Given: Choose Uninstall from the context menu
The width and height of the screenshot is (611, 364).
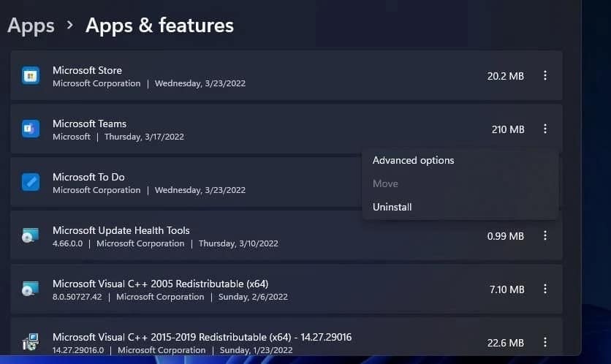Looking at the screenshot, I should point(392,208).
